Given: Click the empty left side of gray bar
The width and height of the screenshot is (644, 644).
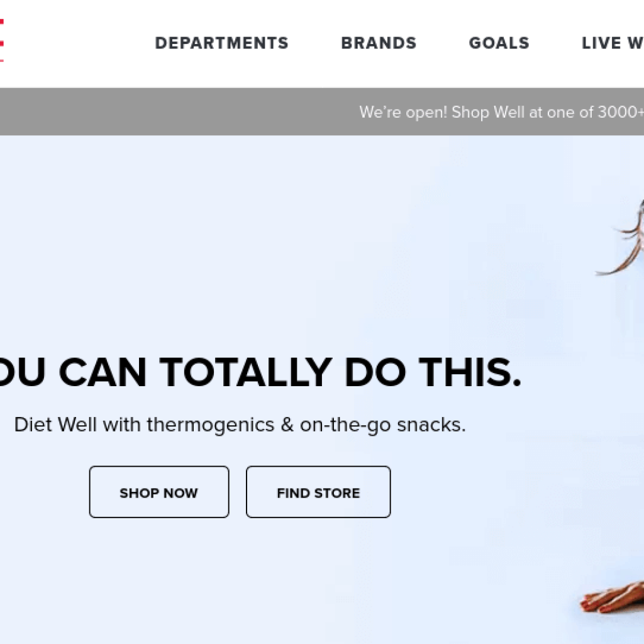Looking at the screenshot, I should (164, 112).
